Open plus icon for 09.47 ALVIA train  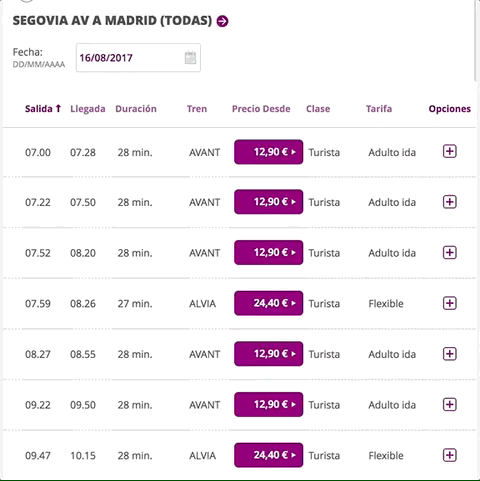pos(449,455)
